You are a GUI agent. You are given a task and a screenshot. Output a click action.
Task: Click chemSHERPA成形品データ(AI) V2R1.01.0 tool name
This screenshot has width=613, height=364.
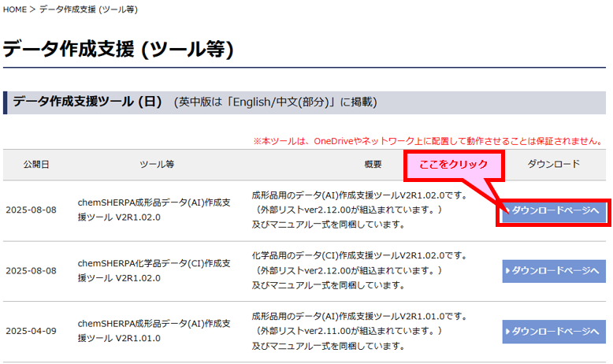coord(154,331)
